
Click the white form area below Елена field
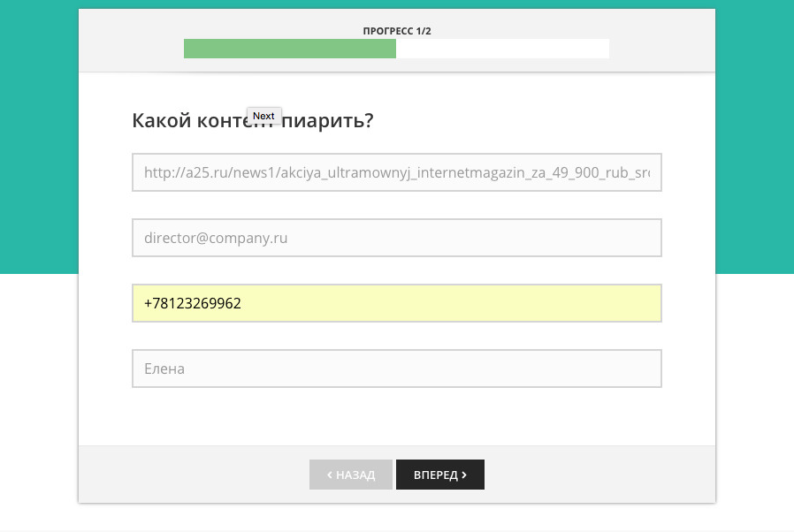click(x=397, y=415)
